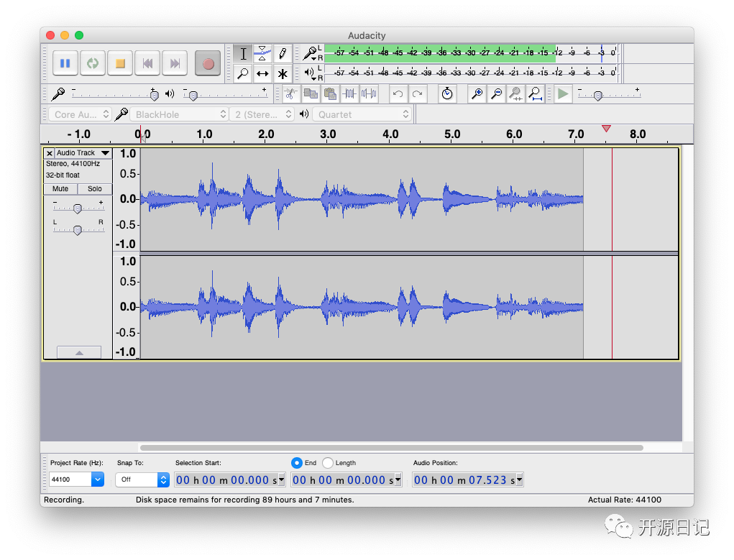Select the Time Shift tool
Screen dimensions: 734x560
click(262, 74)
